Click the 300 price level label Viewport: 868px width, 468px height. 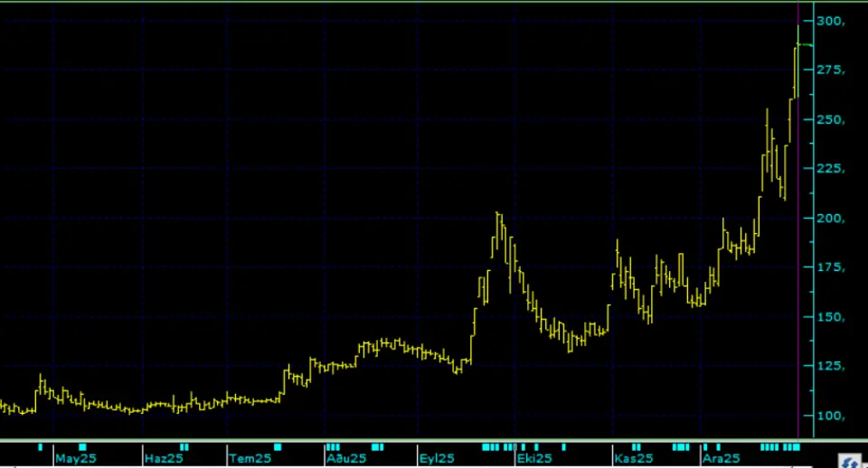(830, 21)
